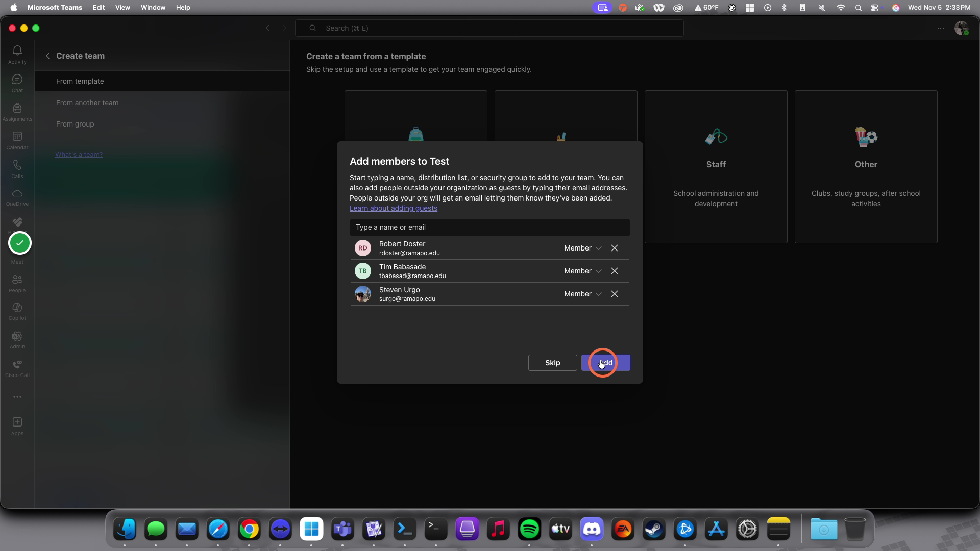Screen dimensions: 980x551
Task: Click the Skip button
Action: tap(552, 363)
